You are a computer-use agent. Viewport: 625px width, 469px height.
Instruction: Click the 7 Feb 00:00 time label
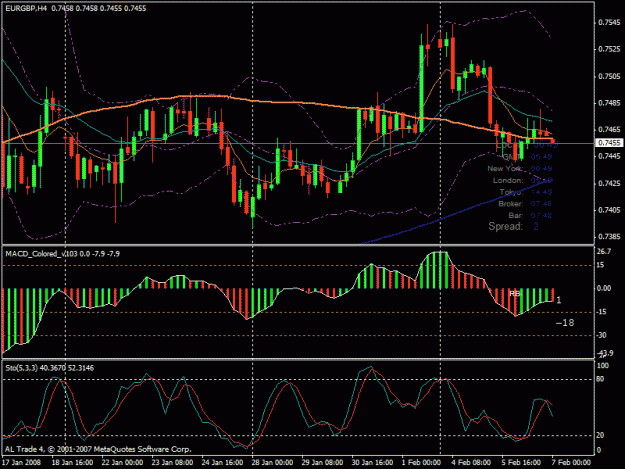pos(571,463)
